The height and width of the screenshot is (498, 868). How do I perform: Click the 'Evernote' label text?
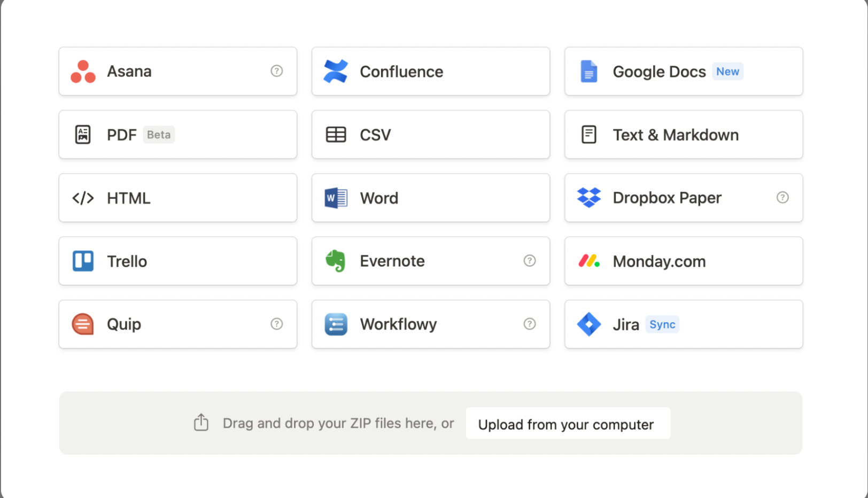392,261
